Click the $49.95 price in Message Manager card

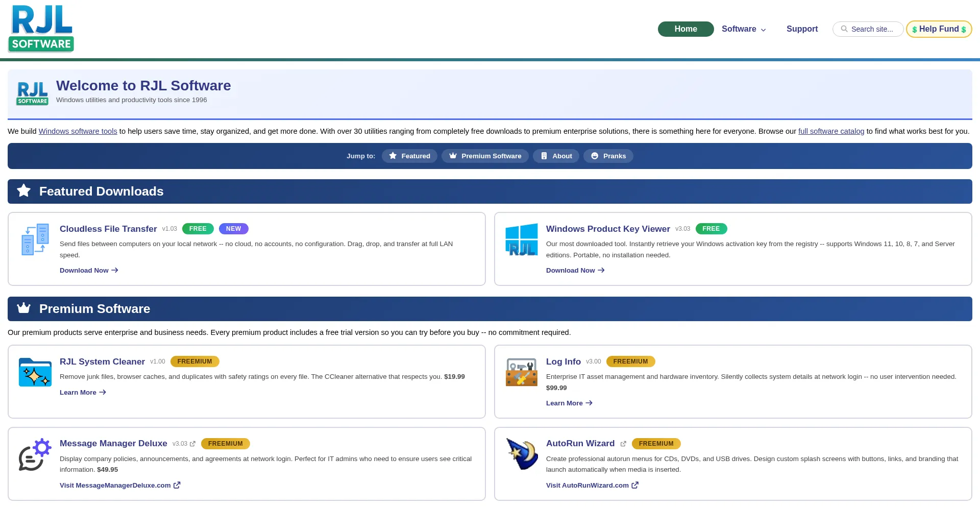(107, 469)
